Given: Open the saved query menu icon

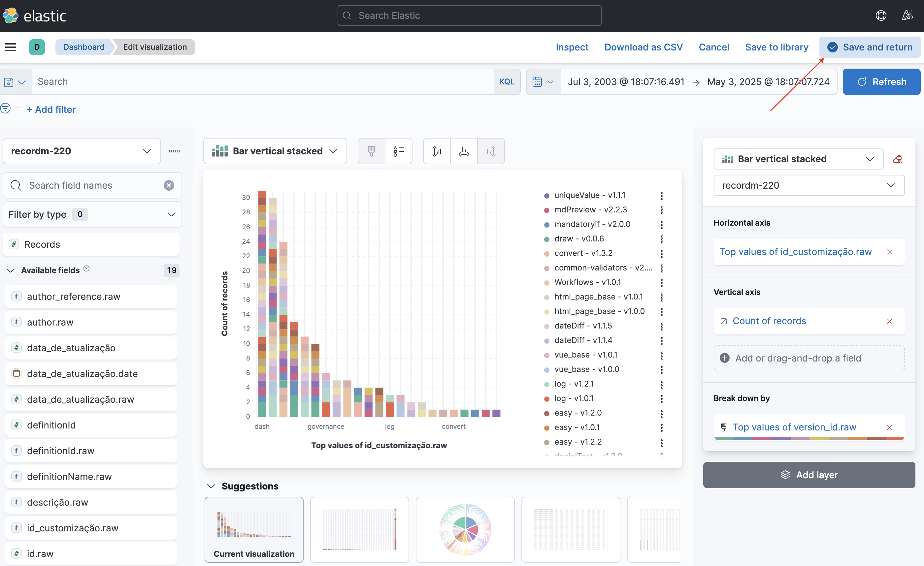Looking at the screenshot, I should click(15, 82).
